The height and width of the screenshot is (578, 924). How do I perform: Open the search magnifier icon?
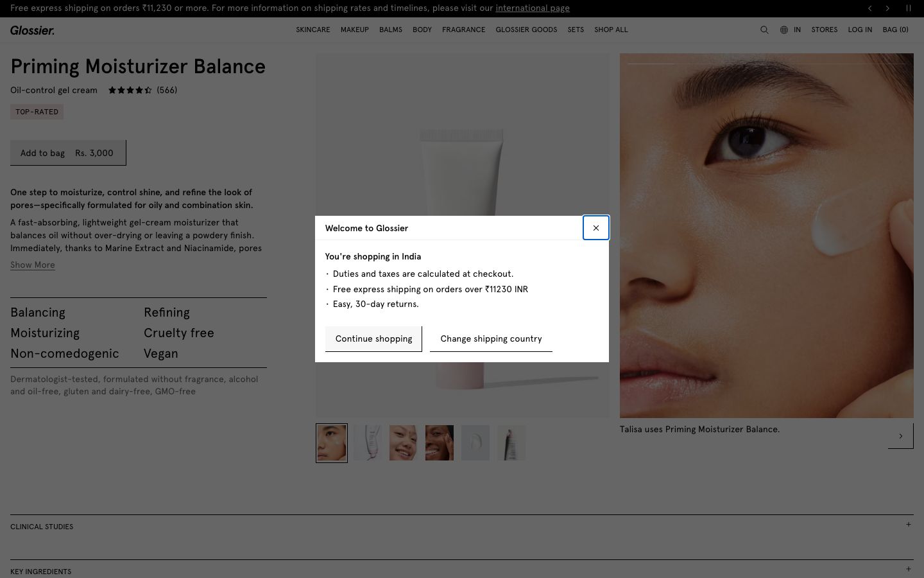764,30
